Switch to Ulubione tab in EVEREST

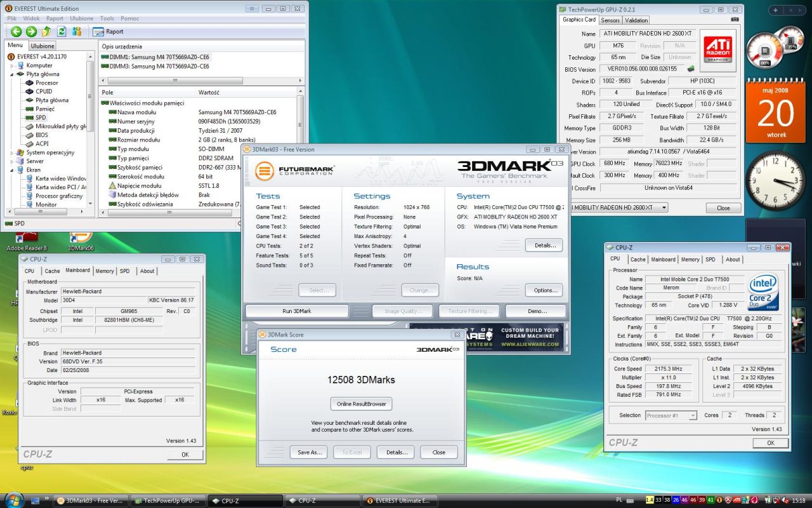pos(43,46)
